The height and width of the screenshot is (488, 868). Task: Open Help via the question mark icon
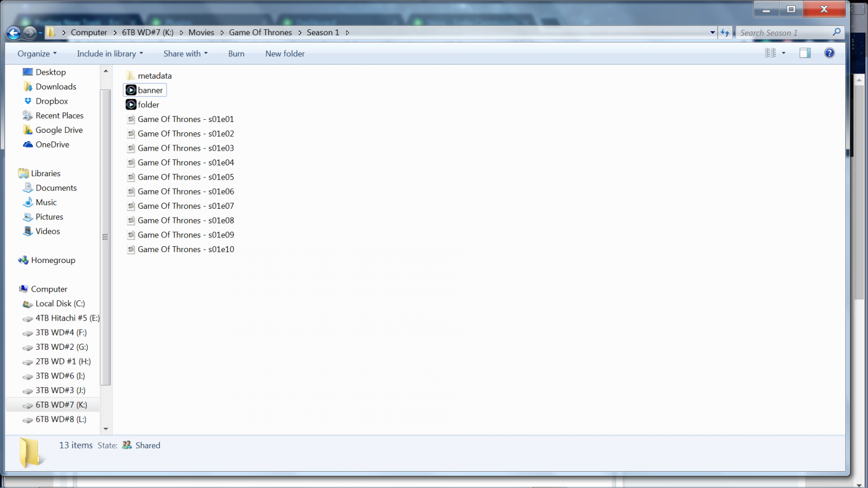(829, 53)
